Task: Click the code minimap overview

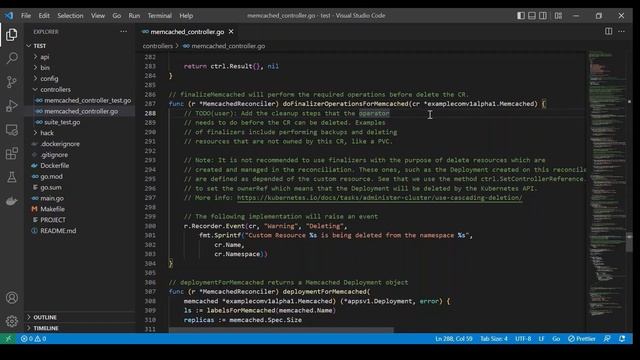Action: point(607,184)
